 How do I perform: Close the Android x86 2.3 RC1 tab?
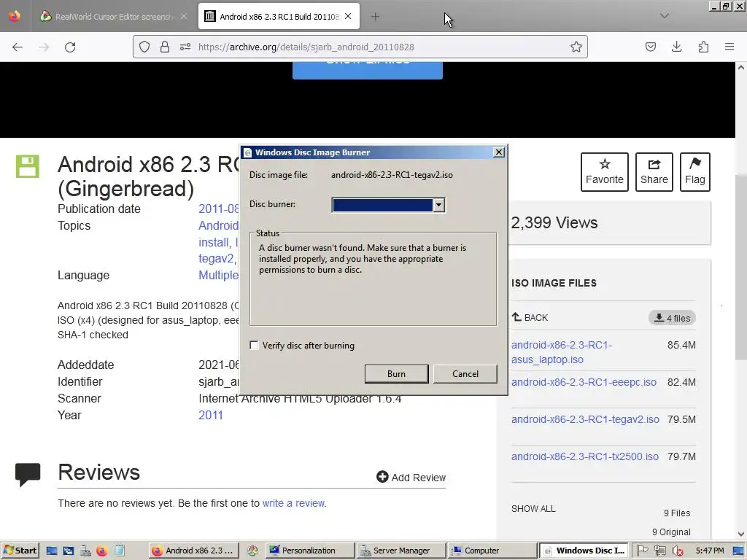[348, 17]
